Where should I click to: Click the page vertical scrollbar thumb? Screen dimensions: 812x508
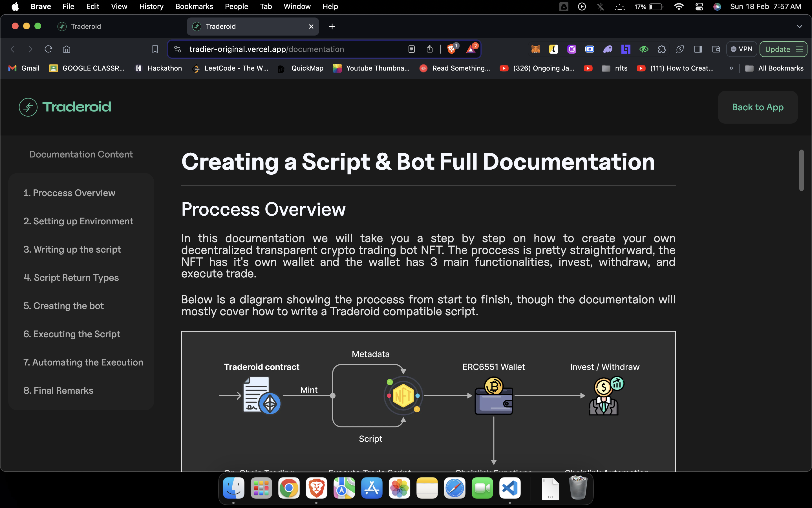[801, 170]
